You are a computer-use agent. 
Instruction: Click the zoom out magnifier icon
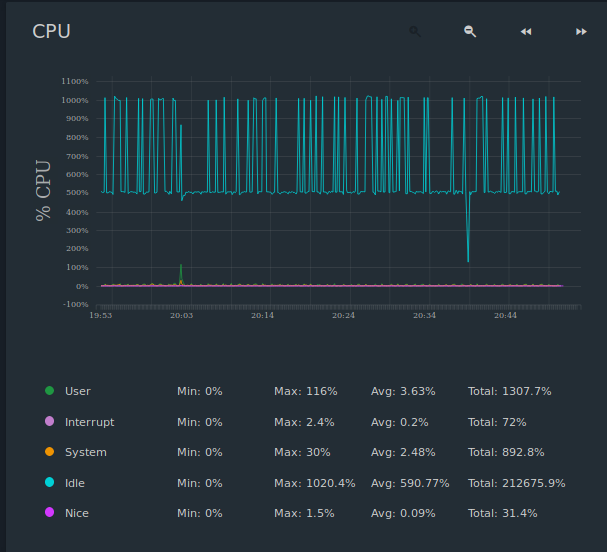tap(470, 31)
